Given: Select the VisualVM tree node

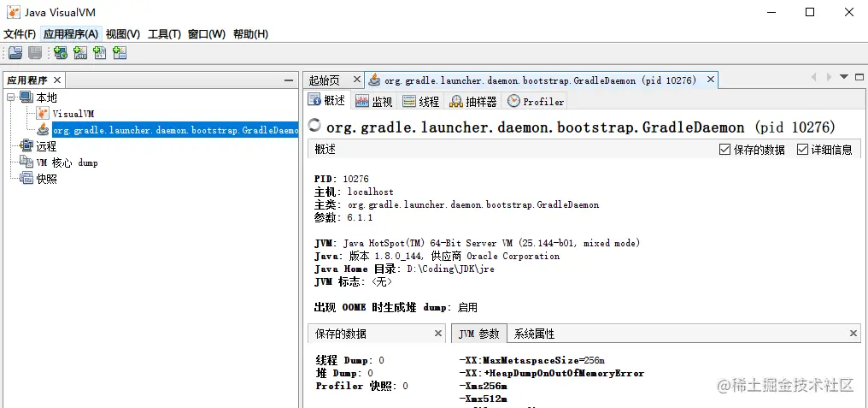Looking at the screenshot, I should (x=73, y=115).
